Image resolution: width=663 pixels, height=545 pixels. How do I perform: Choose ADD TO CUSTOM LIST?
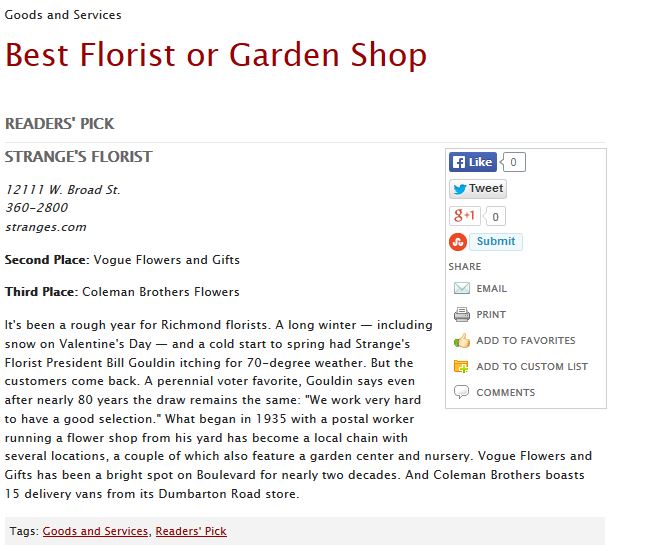[x=532, y=367]
